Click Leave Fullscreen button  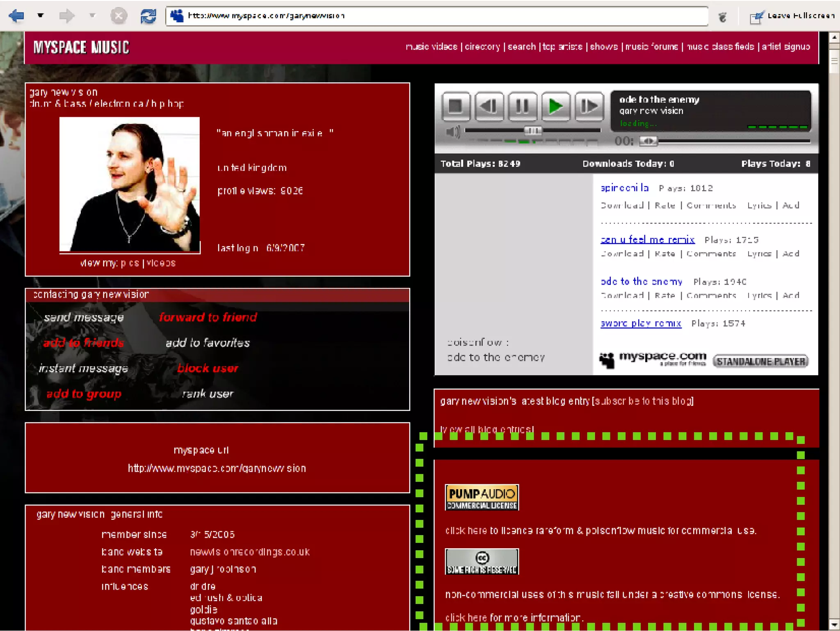coord(792,16)
